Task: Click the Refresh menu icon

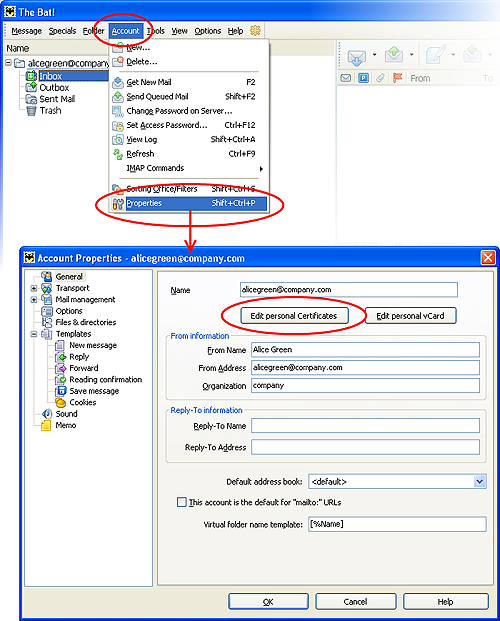Action: 118,154
